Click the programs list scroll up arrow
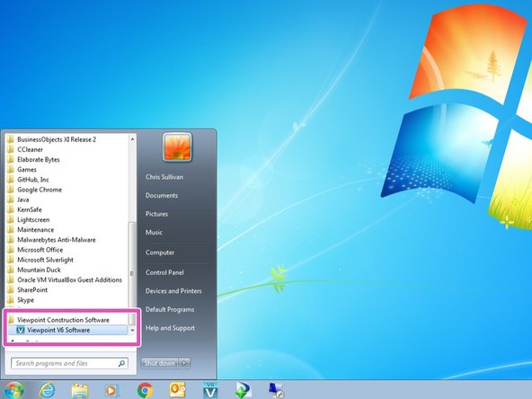The image size is (532, 399). [x=132, y=139]
